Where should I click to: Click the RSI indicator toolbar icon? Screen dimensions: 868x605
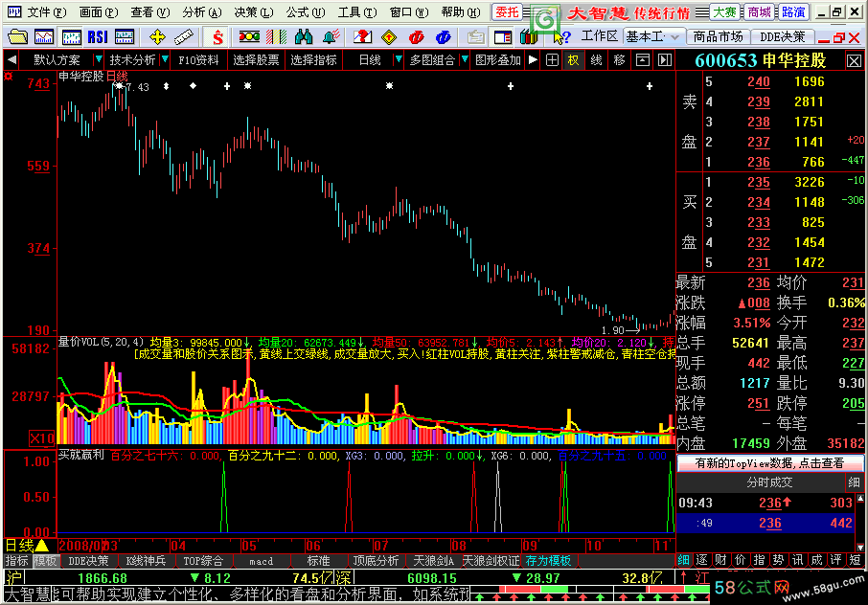click(x=97, y=36)
